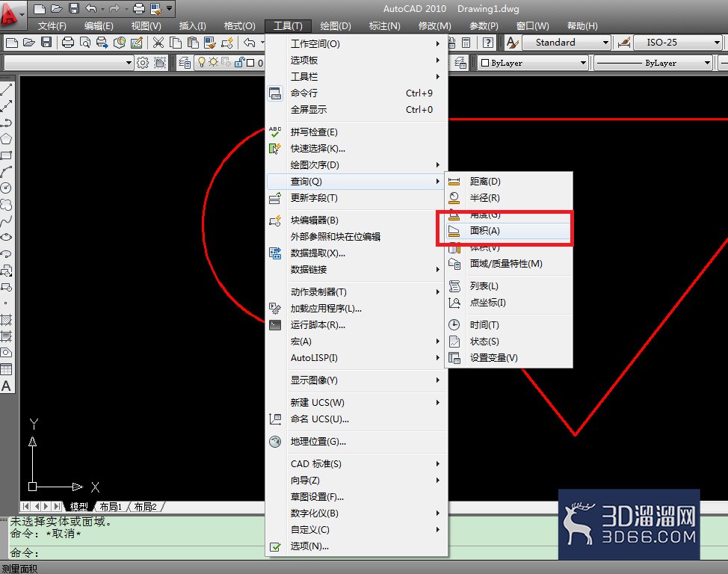Click the Plot Preview icon
This screenshot has width=728, height=574.
(85, 43)
